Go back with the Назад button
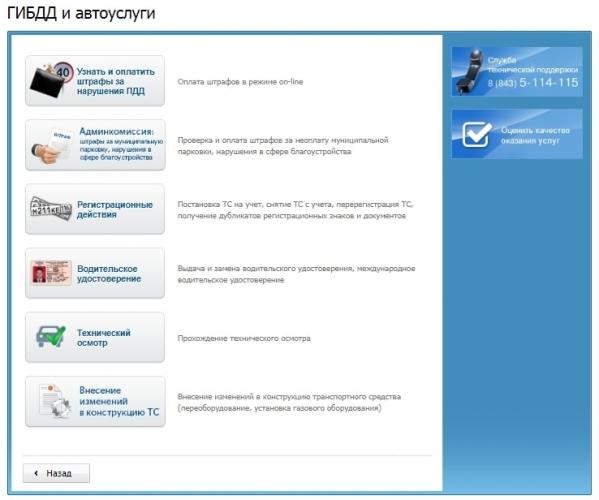This screenshot has height=500, width=599. 57,473
